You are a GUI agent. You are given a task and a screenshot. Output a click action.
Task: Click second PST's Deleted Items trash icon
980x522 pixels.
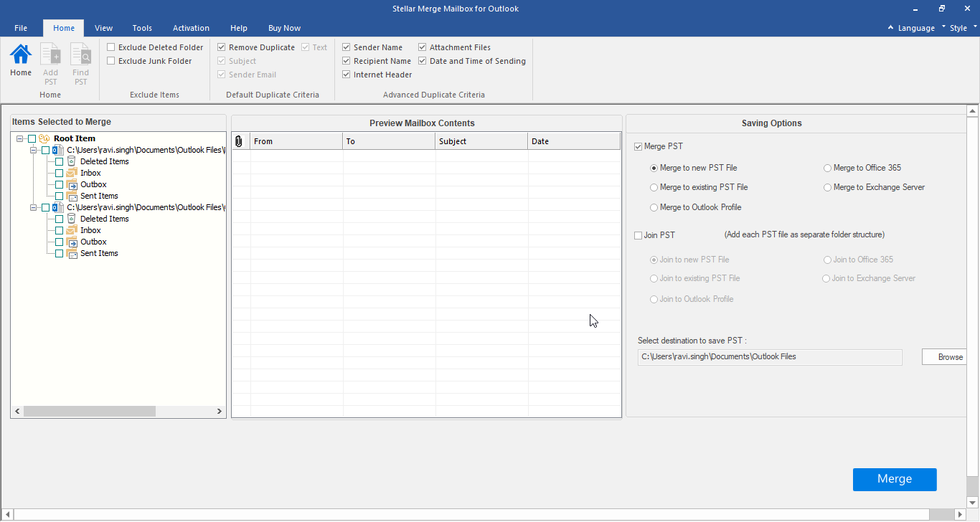point(71,219)
